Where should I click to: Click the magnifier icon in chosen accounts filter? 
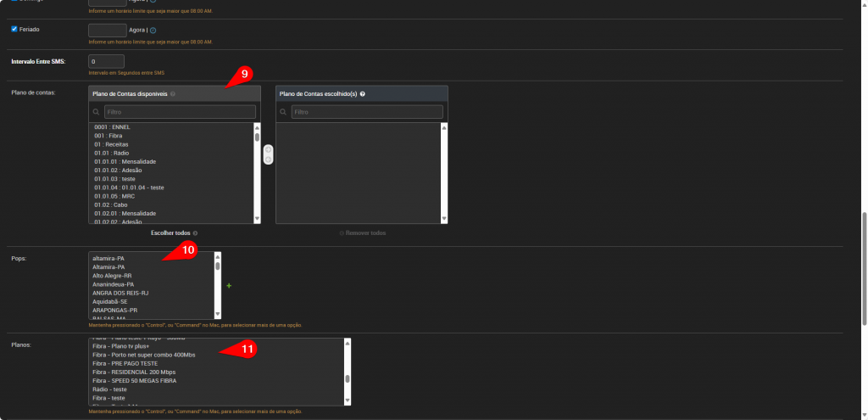click(283, 112)
